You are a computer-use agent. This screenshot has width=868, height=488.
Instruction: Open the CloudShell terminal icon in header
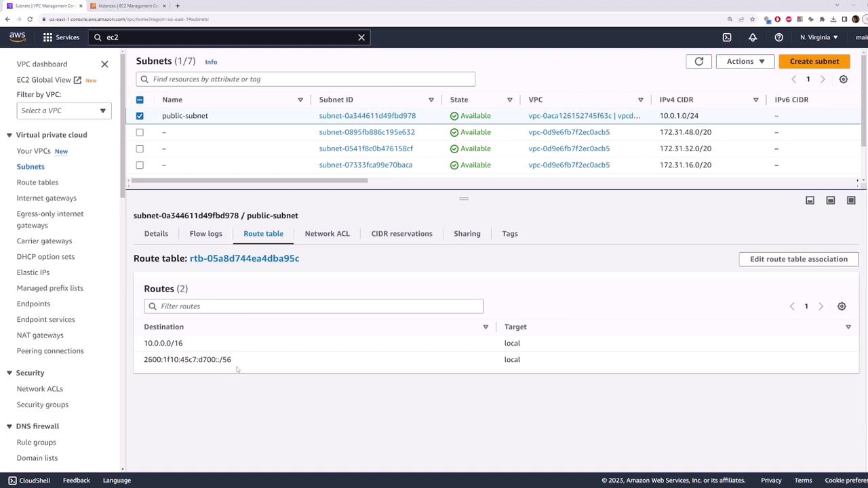pyautogui.click(x=727, y=37)
